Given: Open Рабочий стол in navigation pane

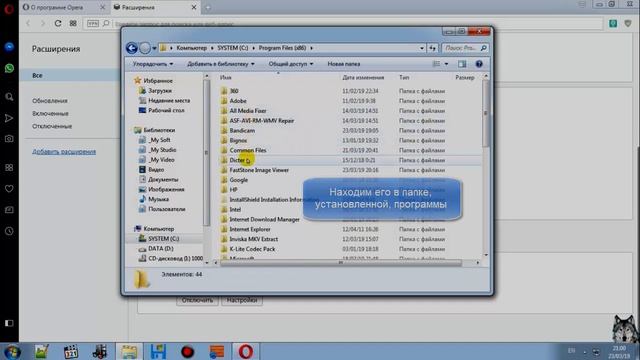Looking at the screenshot, I should click(166, 110).
